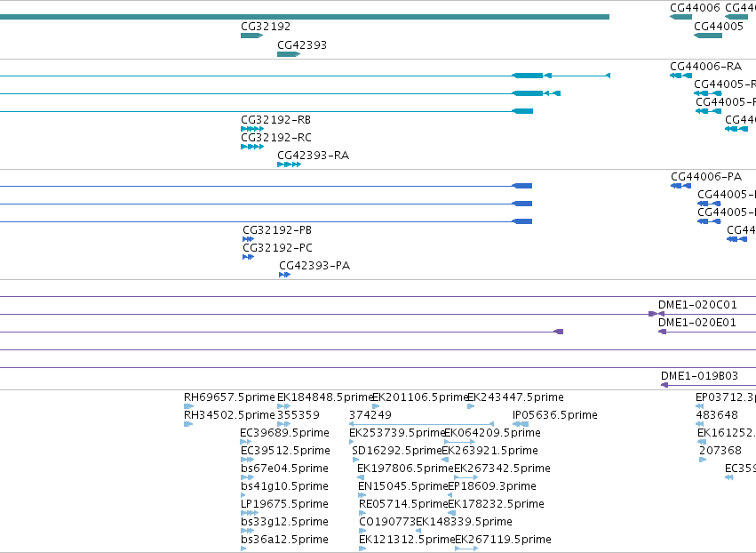Select the CG32192-PB coding sequence label
This screenshot has height=553, width=756.
(x=277, y=230)
